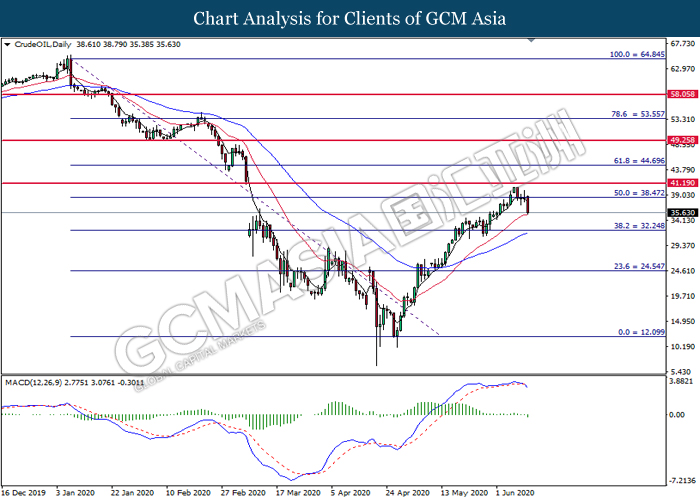The height and width of the screenshot is (500, 700).
Task: Click the 27 Feb 2020 date label
Action: 243,493
